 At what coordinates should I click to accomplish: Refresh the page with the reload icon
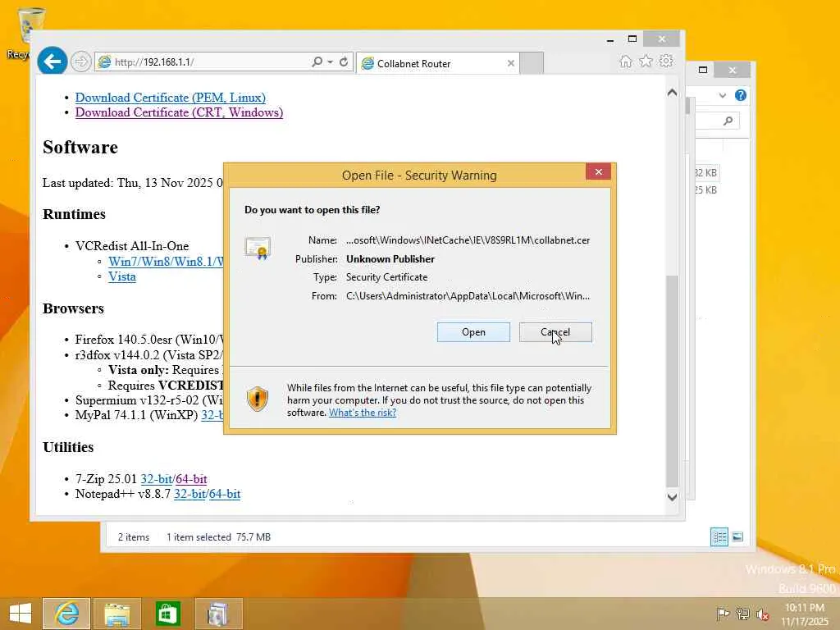pyautogui.click(x=344, y=62)
